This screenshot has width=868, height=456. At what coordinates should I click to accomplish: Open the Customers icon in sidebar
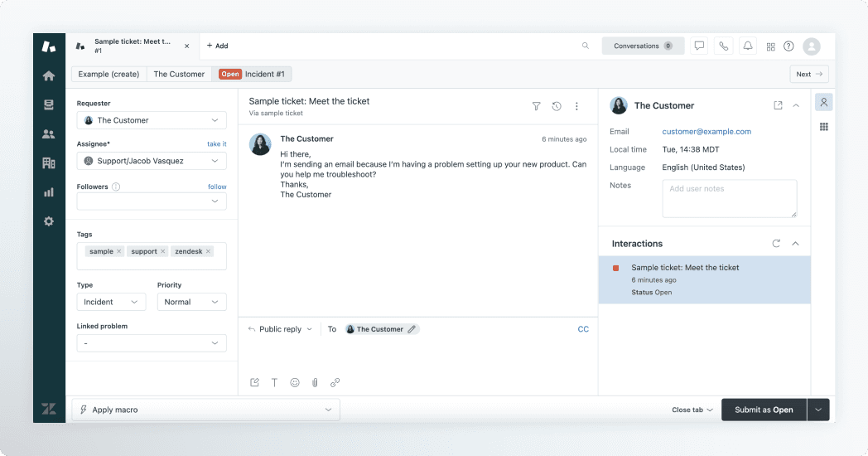pyautogui.click(x=49, y=133)
